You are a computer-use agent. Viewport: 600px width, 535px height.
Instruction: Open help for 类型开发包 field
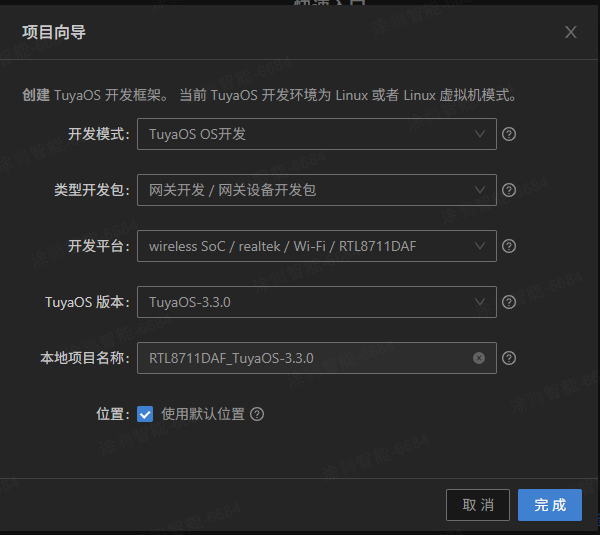pos(509,190)
